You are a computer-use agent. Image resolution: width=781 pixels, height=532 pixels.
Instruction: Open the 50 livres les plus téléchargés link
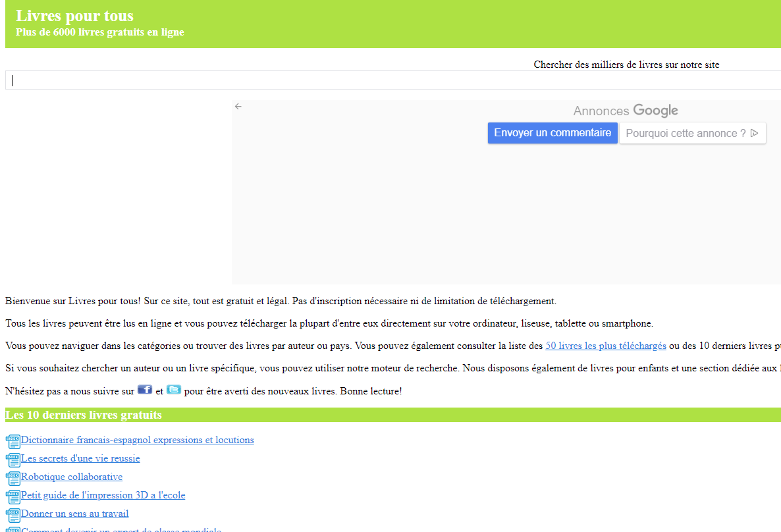pos(605,346)
